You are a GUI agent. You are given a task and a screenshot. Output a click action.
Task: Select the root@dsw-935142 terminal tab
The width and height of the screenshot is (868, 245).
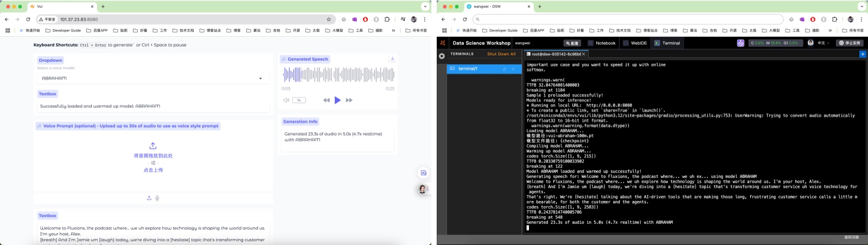[555, 54]
